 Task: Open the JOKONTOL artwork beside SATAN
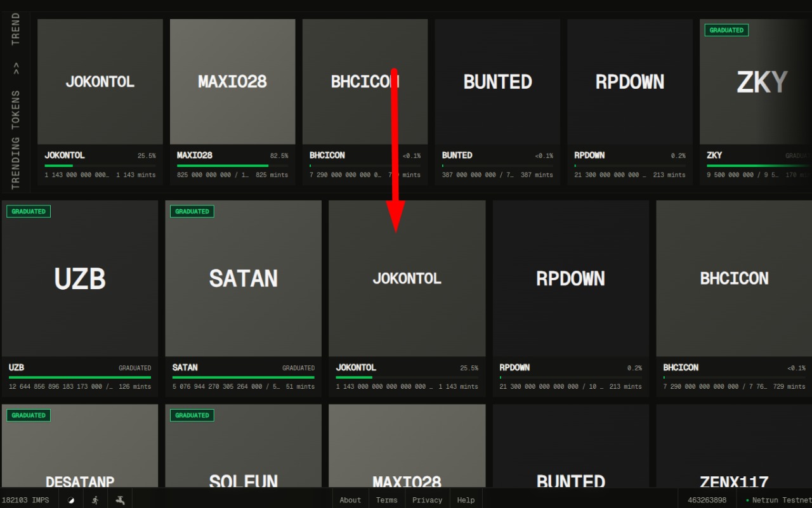(407, 278)
